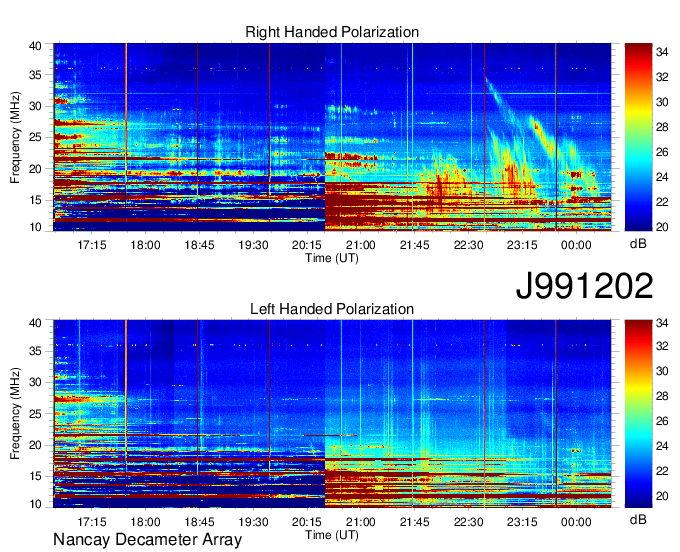Click the 40 MHz tick on the bottom plot

point(35,323)
